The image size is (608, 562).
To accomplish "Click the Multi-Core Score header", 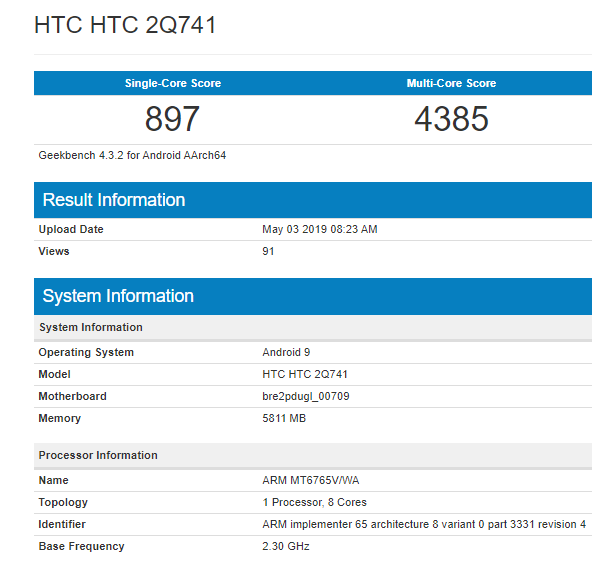I will click(451, 83).
